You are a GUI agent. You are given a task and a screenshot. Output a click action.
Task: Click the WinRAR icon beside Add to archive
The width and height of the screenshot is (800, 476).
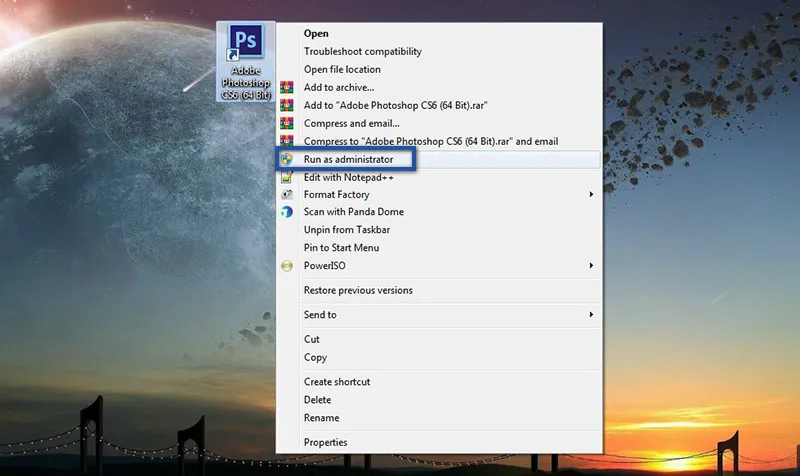(286, 87)
